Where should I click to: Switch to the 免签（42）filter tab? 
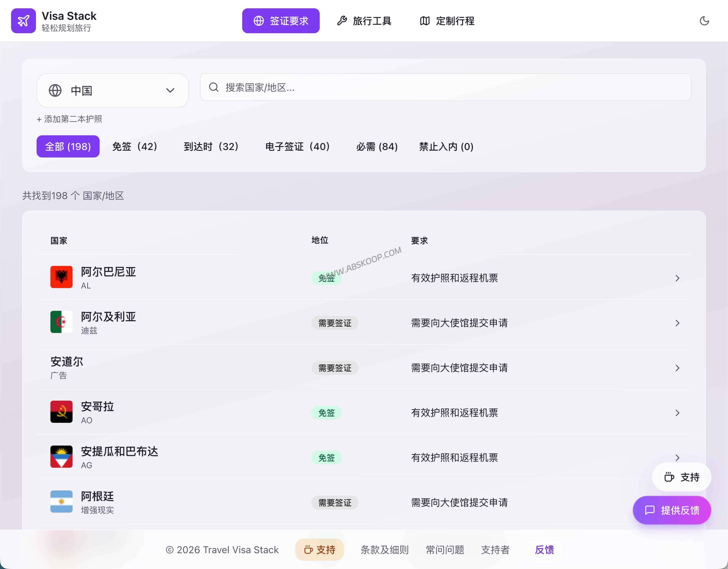click(x=135, y=147)
